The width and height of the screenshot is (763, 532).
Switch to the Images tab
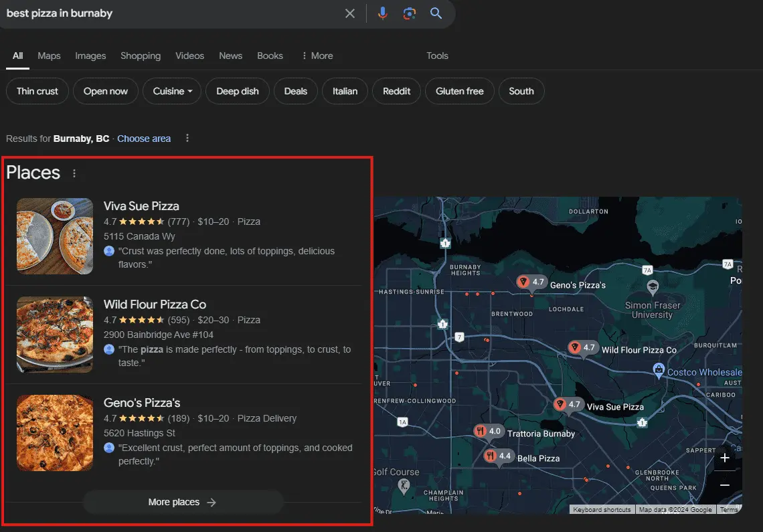(x=90, y=56)
